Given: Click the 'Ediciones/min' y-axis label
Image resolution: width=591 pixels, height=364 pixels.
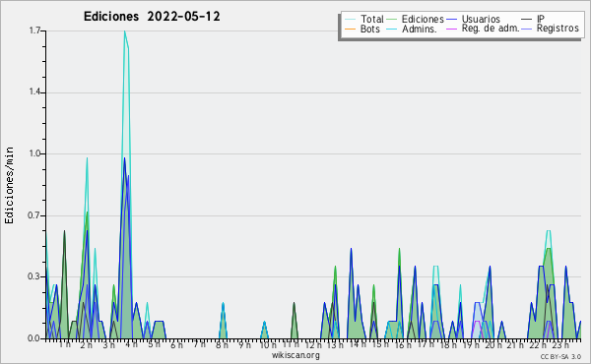Looking at the screenshot, I should point(9,185).
